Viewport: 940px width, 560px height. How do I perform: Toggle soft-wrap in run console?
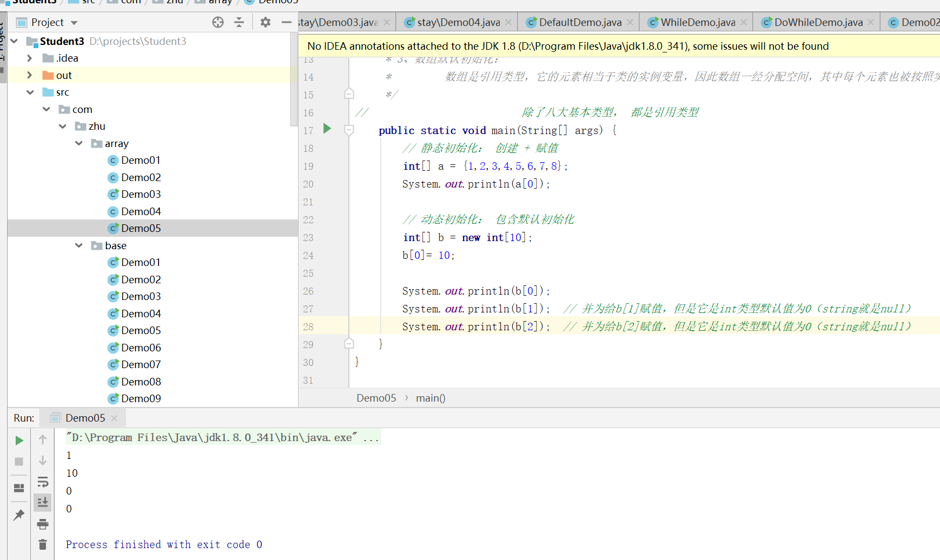coord(43,482)
